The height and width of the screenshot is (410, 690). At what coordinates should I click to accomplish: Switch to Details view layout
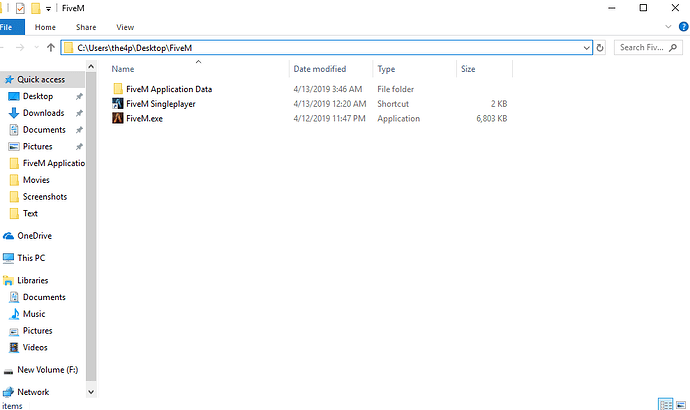pos(665,404)
